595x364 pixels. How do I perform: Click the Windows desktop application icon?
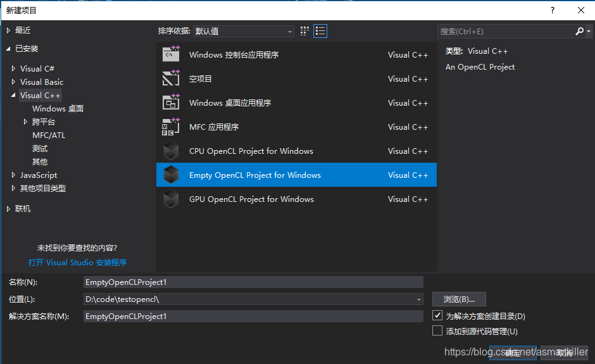pyautogui.click(x=171, y=103)
